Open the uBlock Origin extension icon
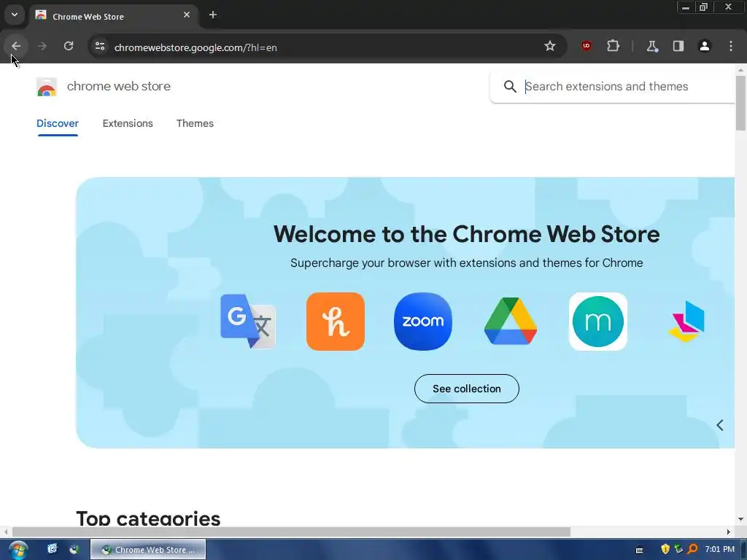The image size is (747, 560). point(587,46)
